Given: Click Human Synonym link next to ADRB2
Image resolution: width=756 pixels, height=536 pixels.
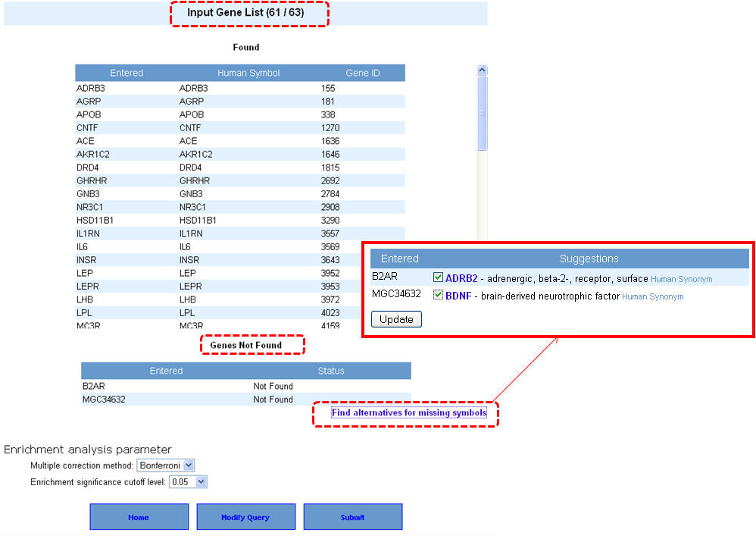Looking at the screenshot, I should [x=681, y=279].
